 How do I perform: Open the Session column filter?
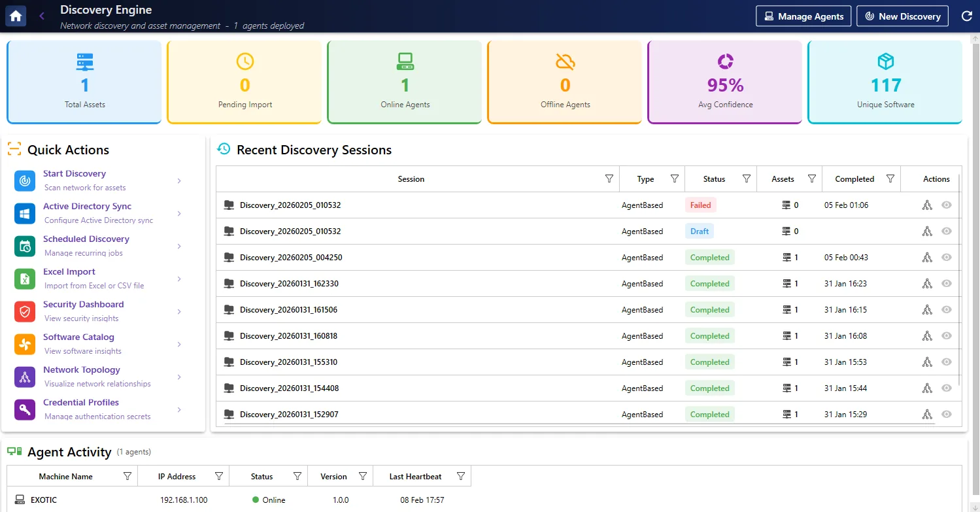pos(609,179)
